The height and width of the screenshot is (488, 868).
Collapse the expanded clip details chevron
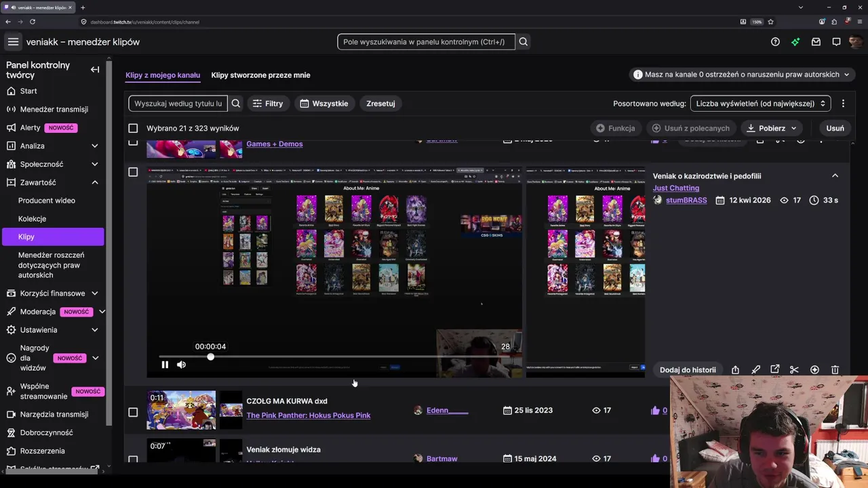coord(835,176)
